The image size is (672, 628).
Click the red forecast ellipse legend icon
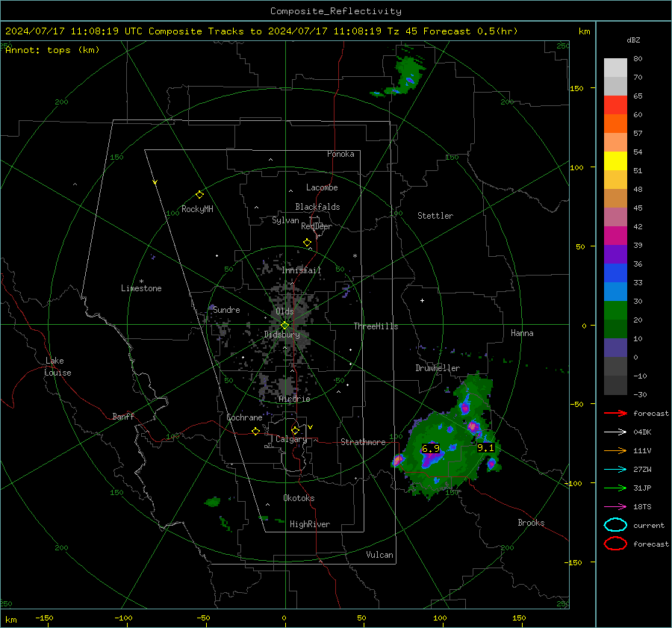pos(615,544)
